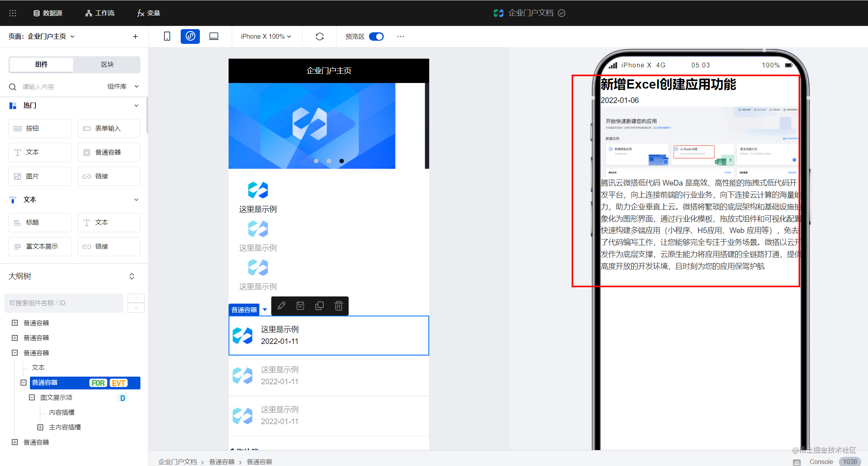This screenshot has width=868, height=466.
Task: Select the mini program preview icon
Action: (190, 36)
